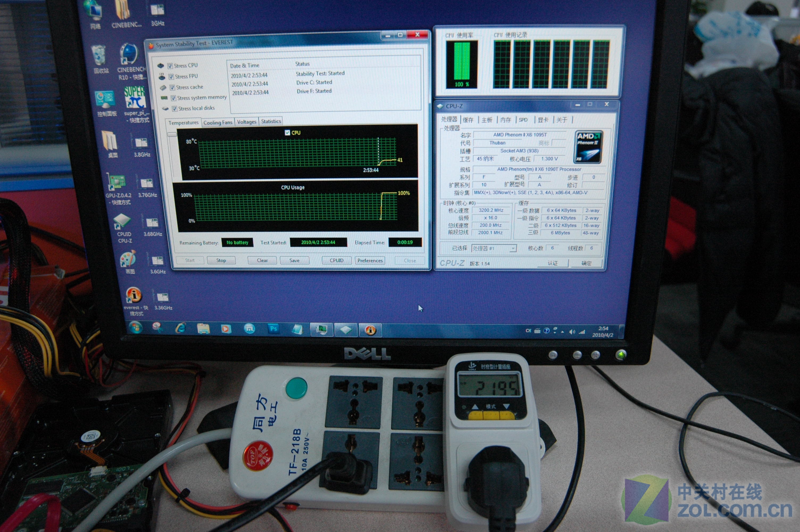Viewport: 800px width, 532px height.
Task: Open the SPD tab in CPU-Z
Action: tap(523, 120)
